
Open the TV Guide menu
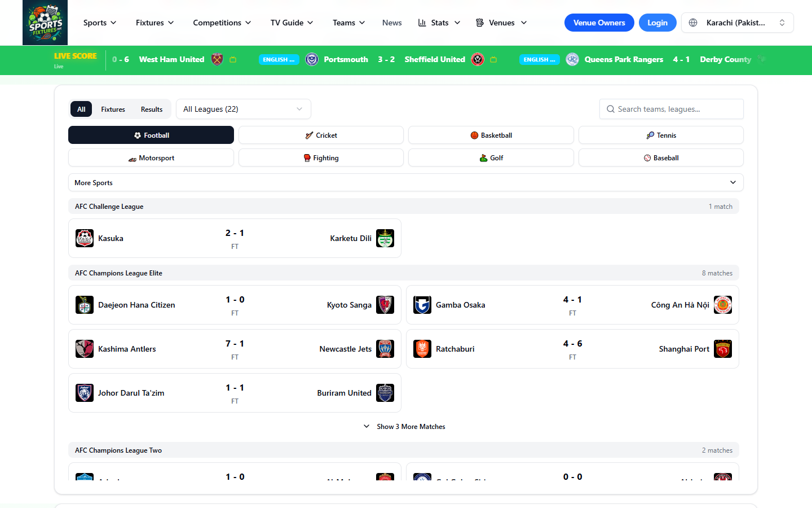[x=292, y=23]
